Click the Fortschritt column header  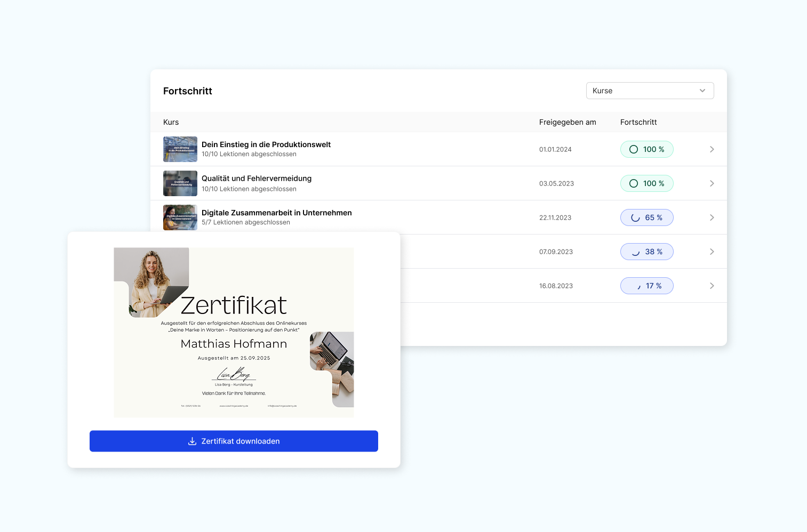[638, 122]
